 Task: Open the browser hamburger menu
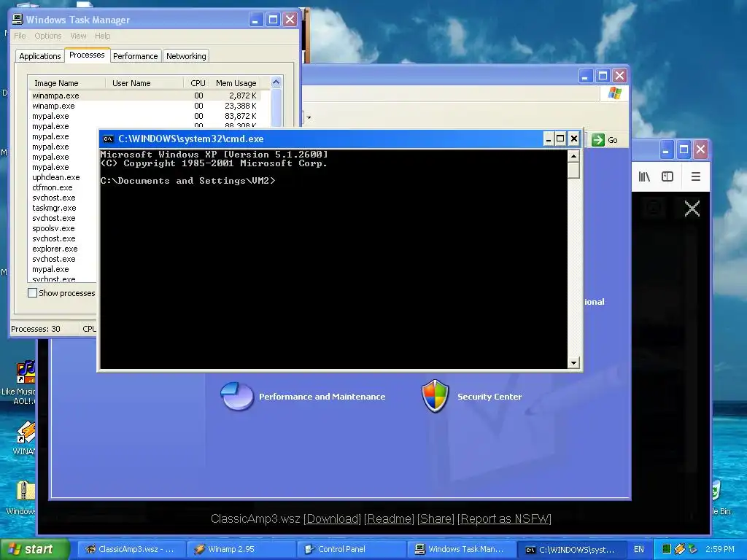click(695, 176)
